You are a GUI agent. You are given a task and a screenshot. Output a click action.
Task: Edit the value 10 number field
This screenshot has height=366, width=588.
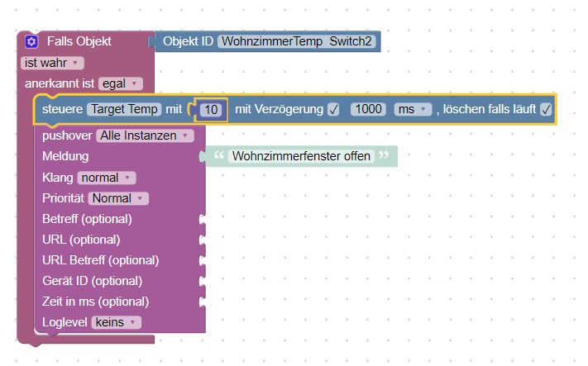pos(211,110)
